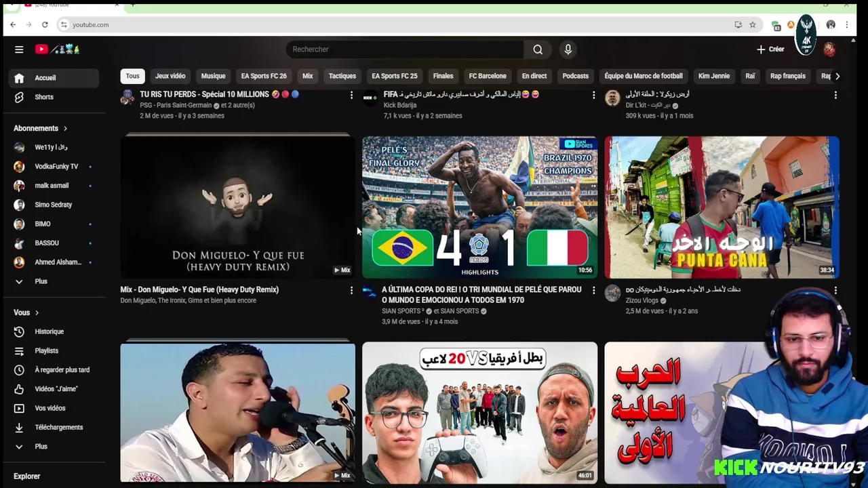Open the Explorer section heading
This screenshot has width=868, height=488.
[27, 476]
